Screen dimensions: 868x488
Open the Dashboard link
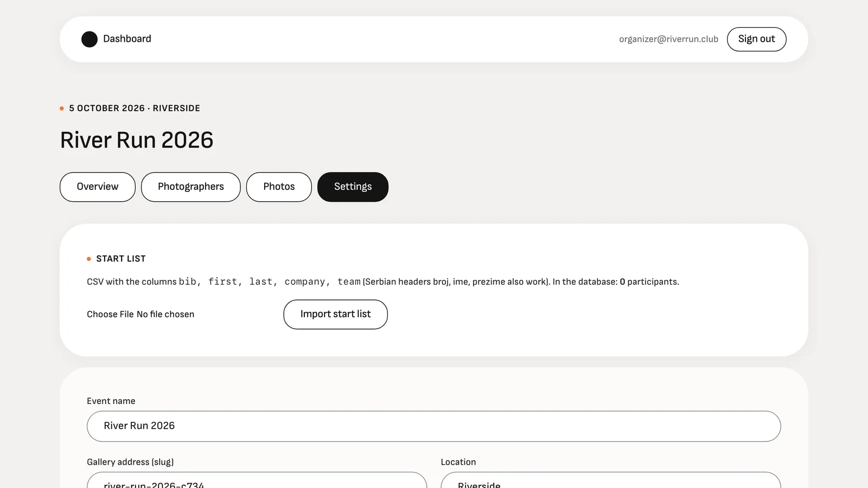tap(127, 39)
